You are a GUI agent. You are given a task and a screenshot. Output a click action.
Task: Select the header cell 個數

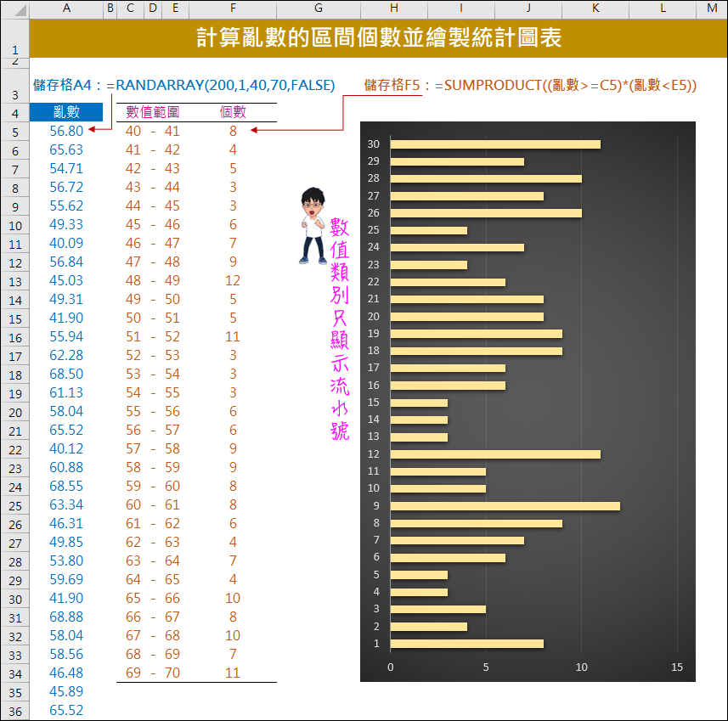tap(233, 112)
